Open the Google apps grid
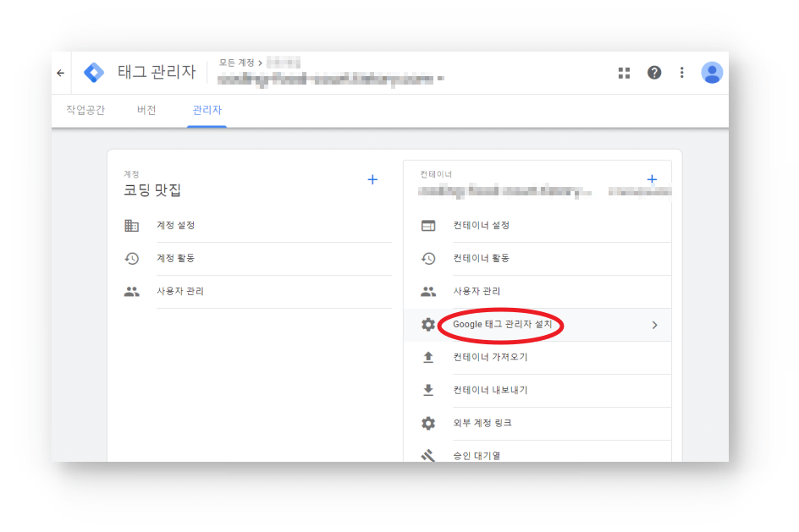 click(624, 73)
